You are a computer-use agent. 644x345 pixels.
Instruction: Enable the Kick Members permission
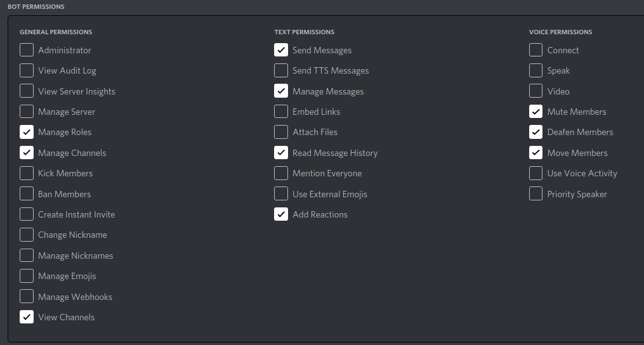point(27,173)
